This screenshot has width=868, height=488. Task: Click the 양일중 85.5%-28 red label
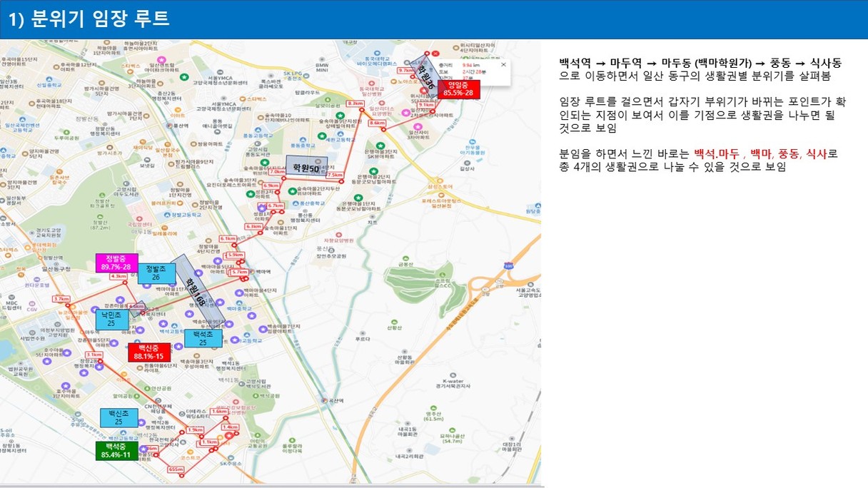(x=460, y=88)
